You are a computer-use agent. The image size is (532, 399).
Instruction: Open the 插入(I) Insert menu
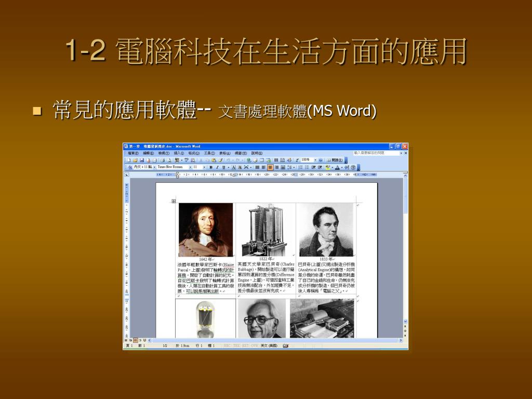[179, 153]
